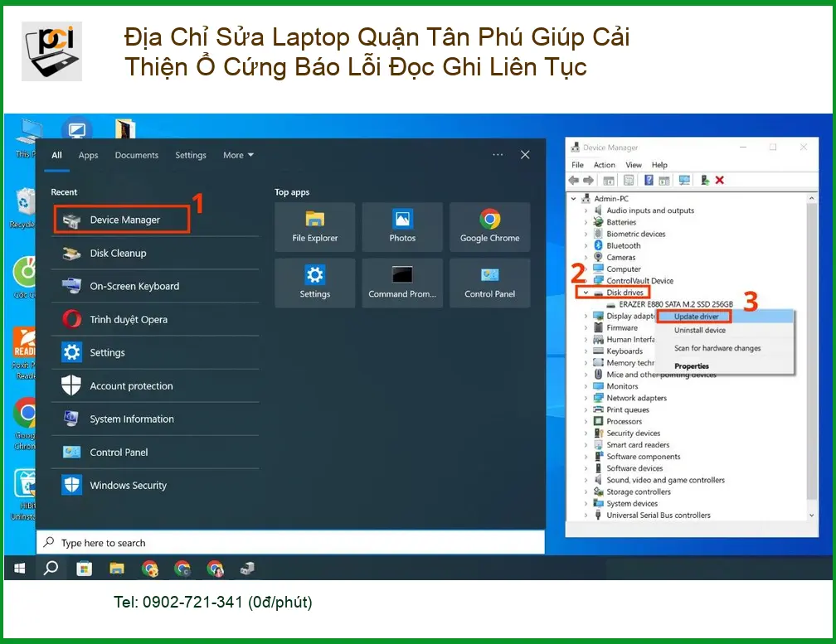The height and width of the screenshot is (644, 836).
Task: Click the Forward arrow in Device Manager toolbar
Action: (x=588, y=181)
